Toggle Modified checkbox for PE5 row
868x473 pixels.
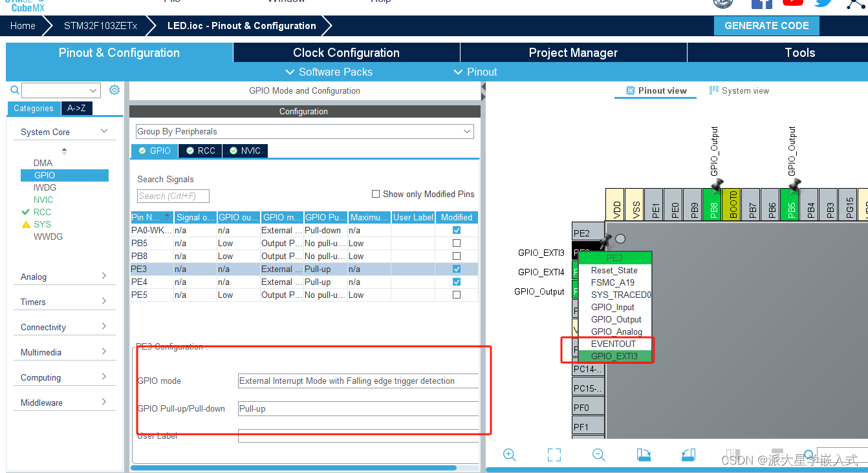457,295
